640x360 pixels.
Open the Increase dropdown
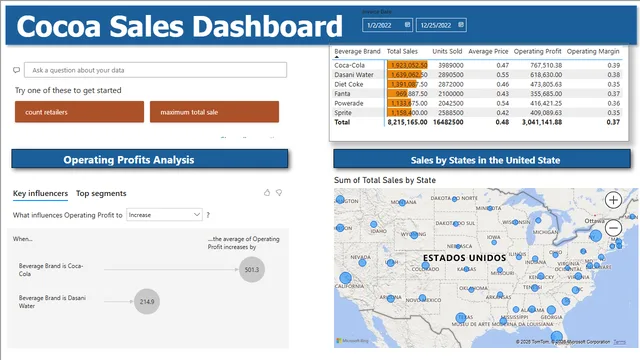tap(164, 215)
